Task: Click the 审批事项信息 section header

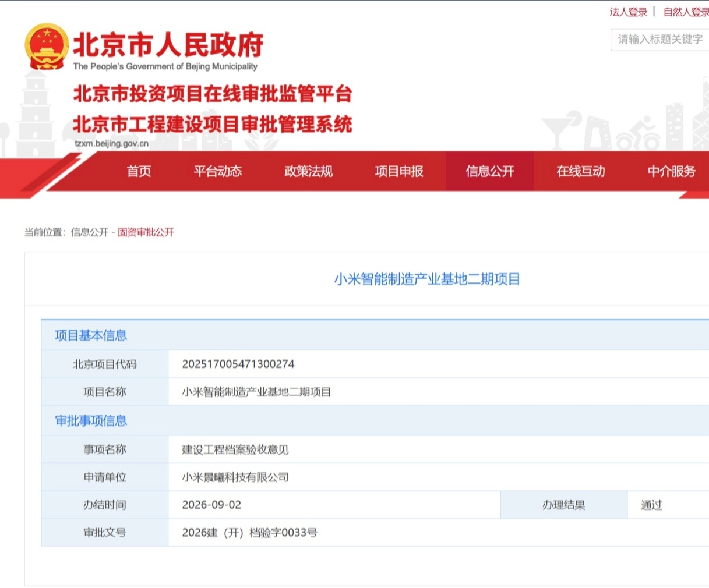Action: click(x=91, y=421)
